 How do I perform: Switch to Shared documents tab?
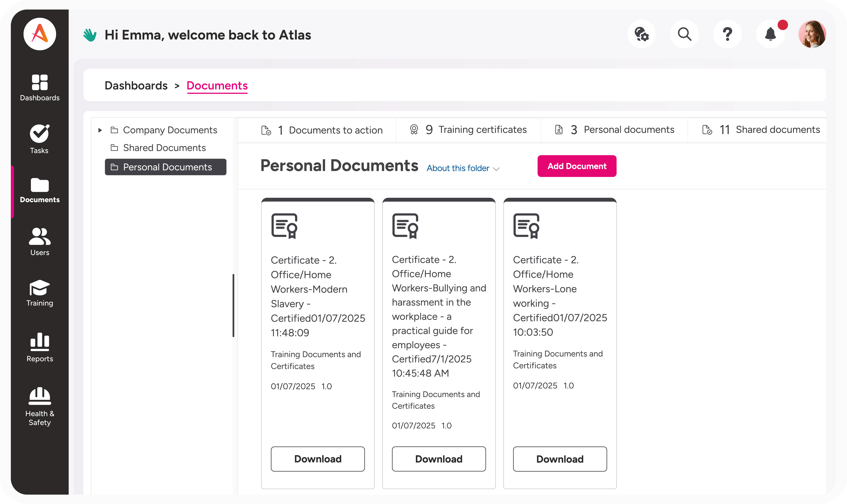click(761, 130)
